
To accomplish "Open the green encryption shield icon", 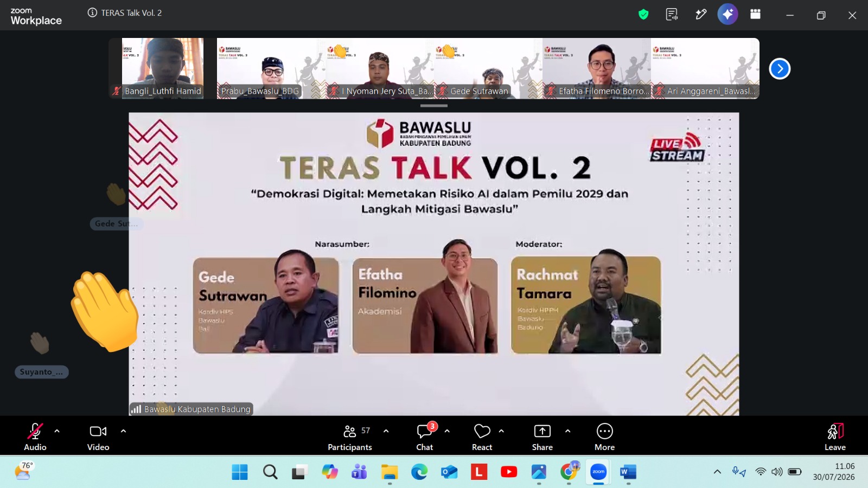I will click(x=643, y=14).
